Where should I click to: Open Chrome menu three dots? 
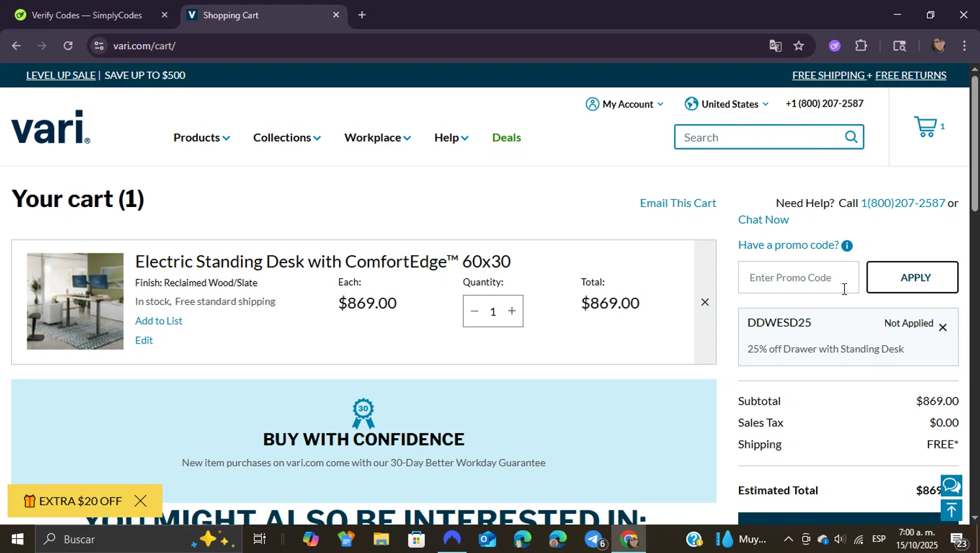point(964,46)
